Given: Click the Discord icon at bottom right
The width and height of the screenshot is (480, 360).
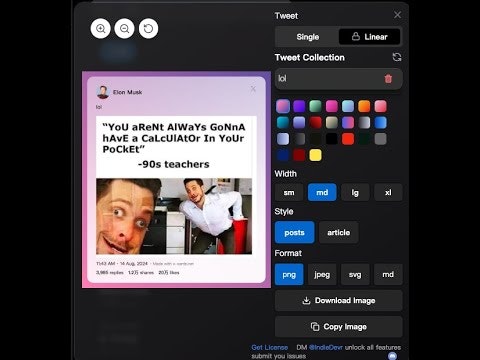Looking at the screenshot, I should tap(393, 356).
